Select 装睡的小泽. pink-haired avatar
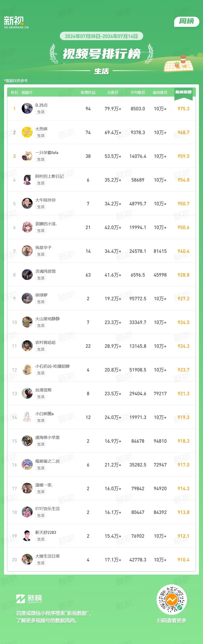Viewport: 203px width, 644px height. [x=27, y=227]
